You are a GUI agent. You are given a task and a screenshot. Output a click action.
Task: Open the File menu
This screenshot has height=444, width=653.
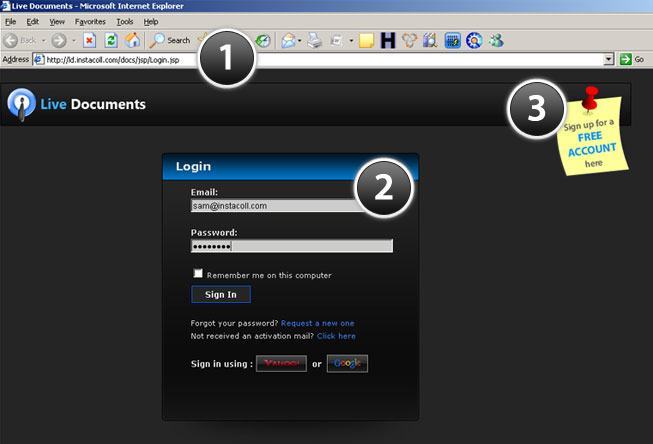tap(10, 22)
